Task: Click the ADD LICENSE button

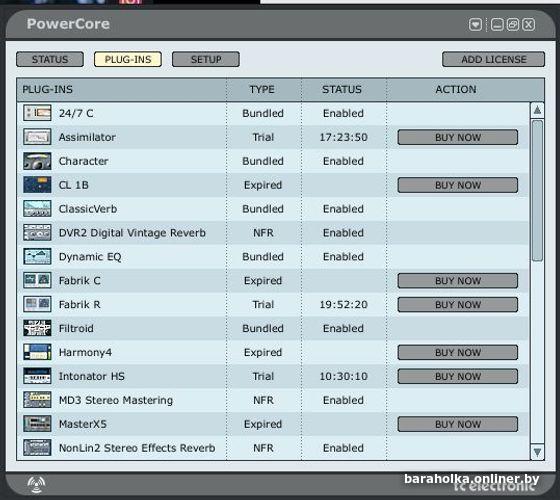Action: 494,59
